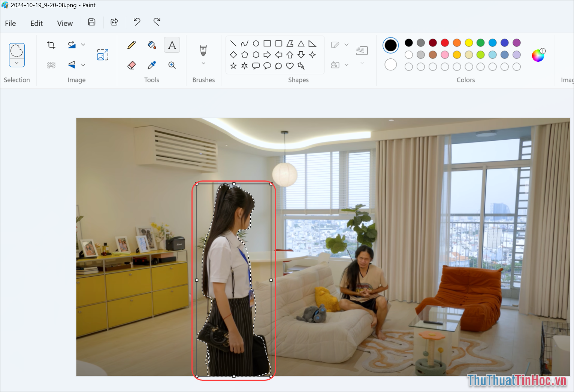Pick a color with the Eyedropper tool
574x392 pixels.
click(x=152, y=65)
